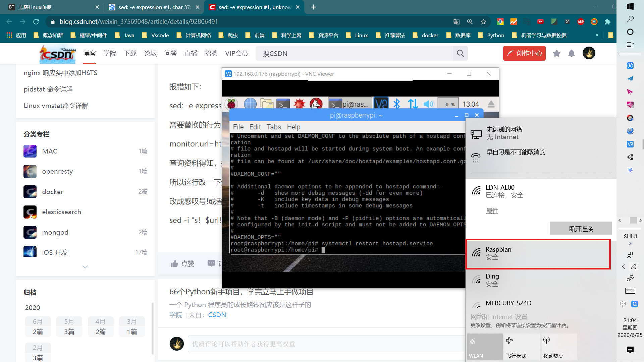Open the Edit menu in the Pi terminal
The image size is (644, 362).
pos(255,127)
